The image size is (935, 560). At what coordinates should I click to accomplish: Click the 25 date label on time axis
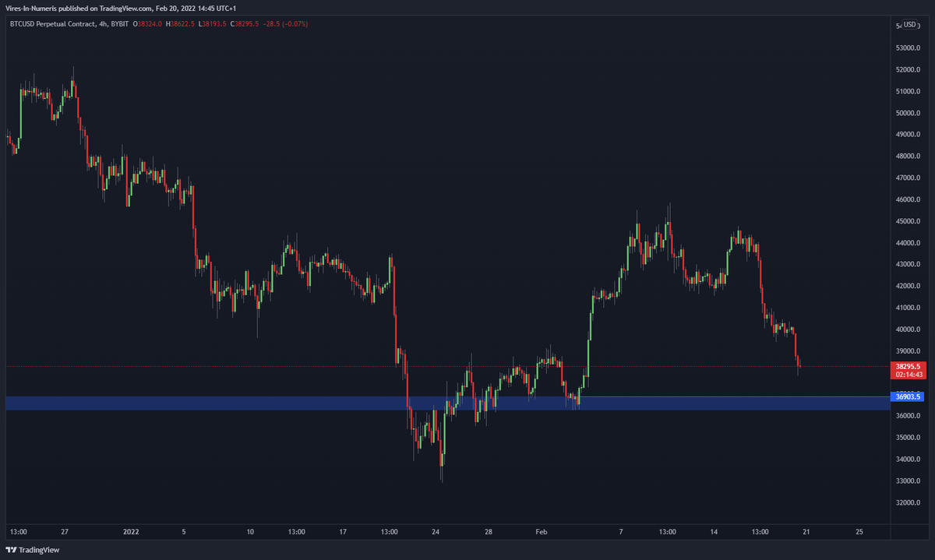point(859,532)
